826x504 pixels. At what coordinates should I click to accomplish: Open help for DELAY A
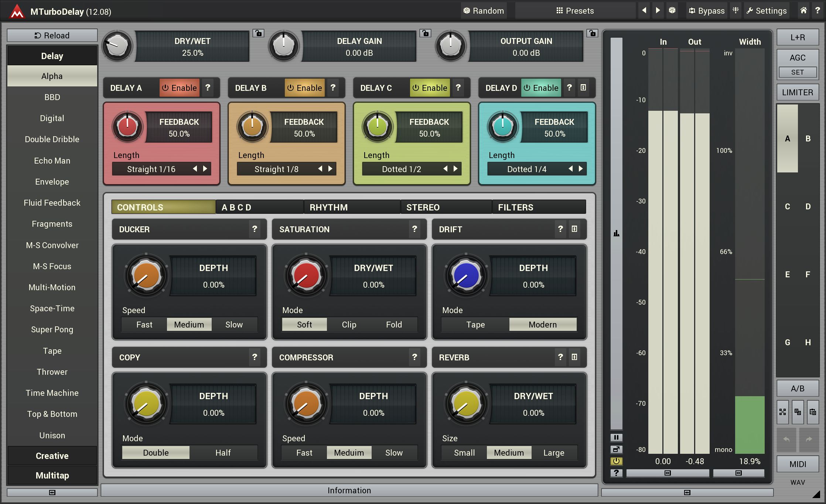pos(208,88)
